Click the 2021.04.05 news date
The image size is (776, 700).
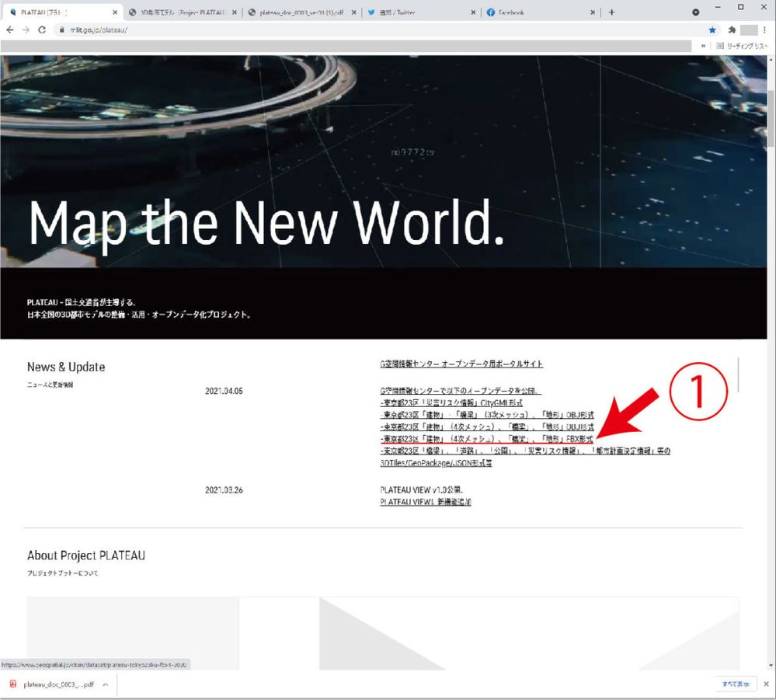click(x=224, y=391)
